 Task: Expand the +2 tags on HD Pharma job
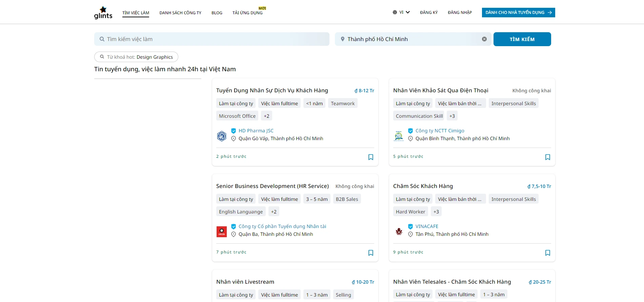click(266, 116)
